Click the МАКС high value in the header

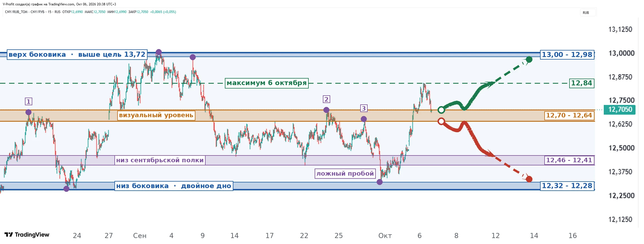coord(99,12)
